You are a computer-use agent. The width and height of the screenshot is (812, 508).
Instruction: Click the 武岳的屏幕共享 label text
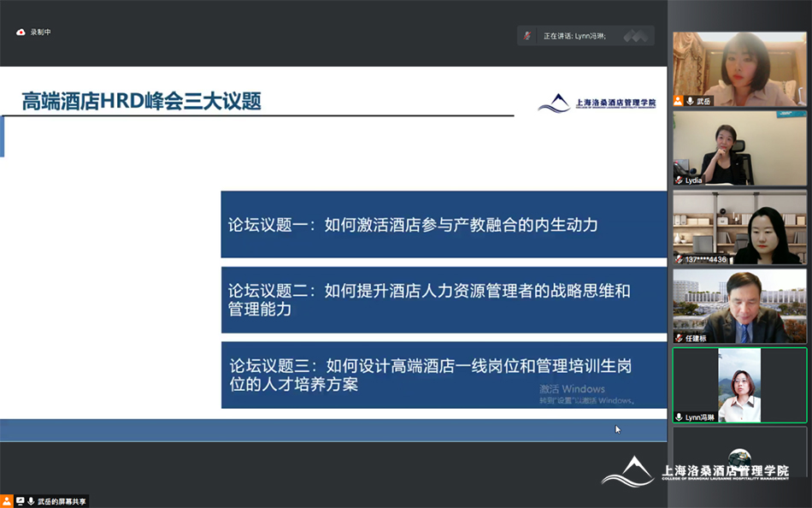click(62, 501)
